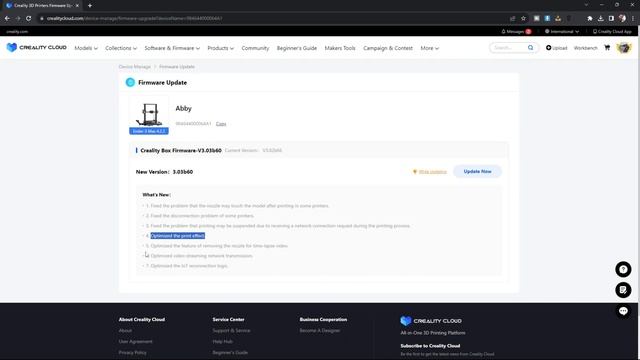
Task: Open the share page icon in address bar
Action: tap(513, 18)
